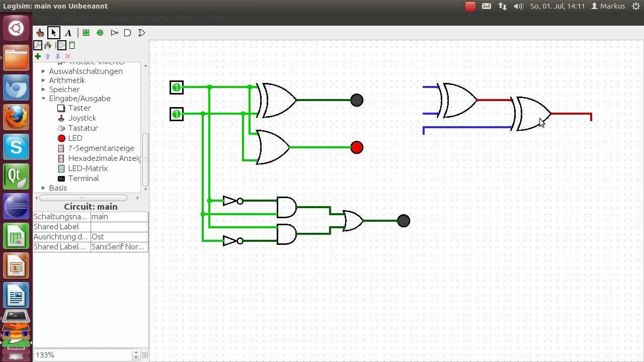
Task: Open the Fenster menu
Action: click(190, 19)
